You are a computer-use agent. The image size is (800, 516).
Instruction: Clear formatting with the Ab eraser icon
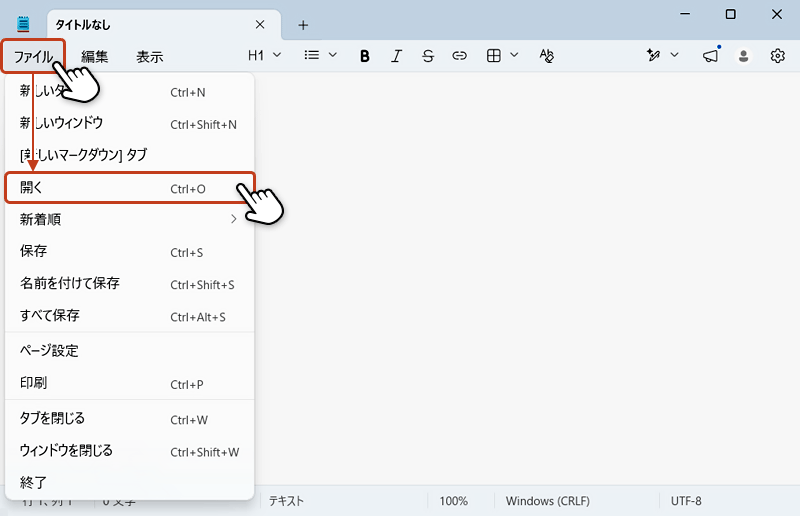546,56
